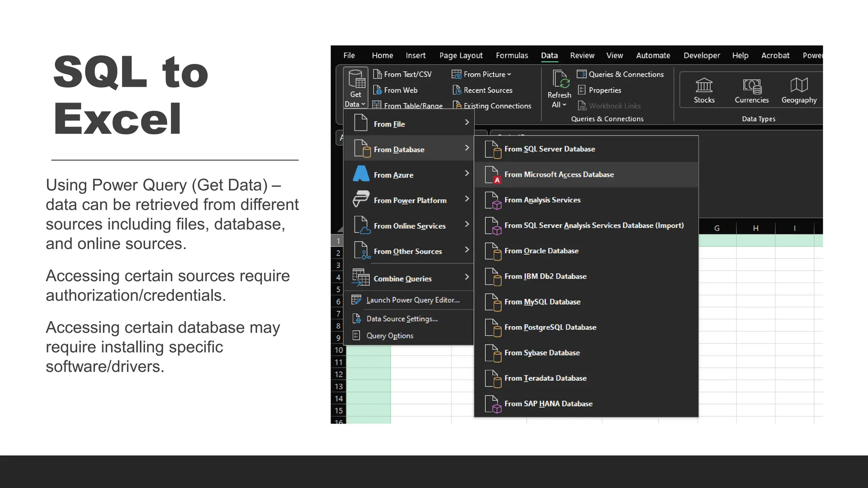Select the Geography data type
868x488 pixels.
799,90
